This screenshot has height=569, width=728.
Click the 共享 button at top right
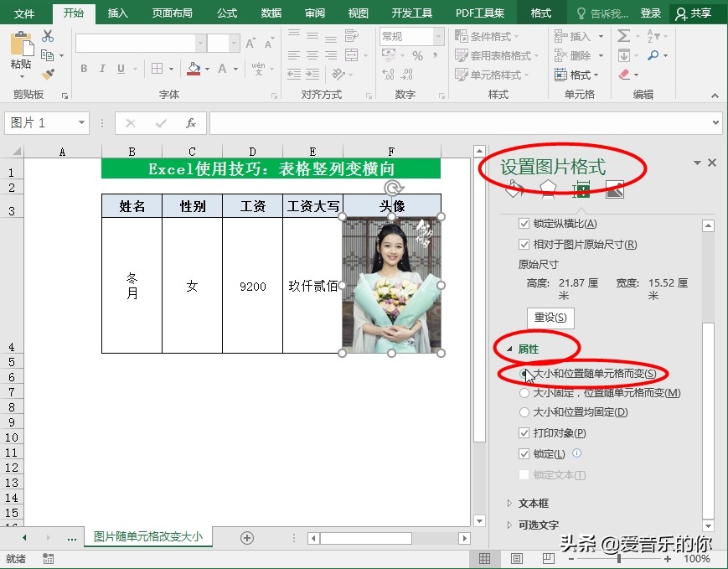point(702,13)
